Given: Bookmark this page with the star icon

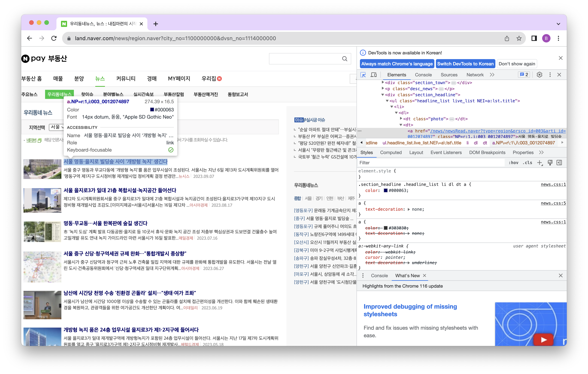Looking at the screenshot, I should 519,38.
